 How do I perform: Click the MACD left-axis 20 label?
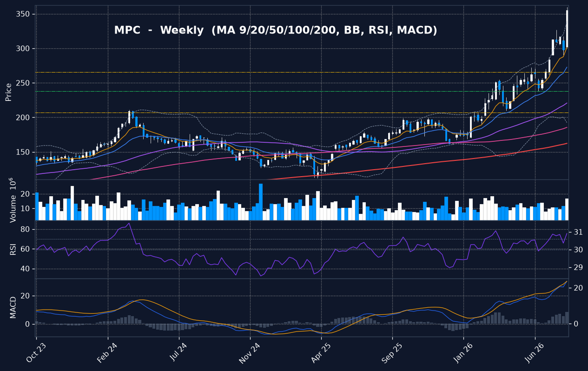[26, 296]
